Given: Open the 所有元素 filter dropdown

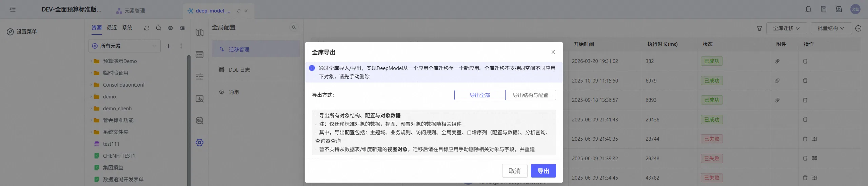Looking at the screenshot, I should (x=124, y=46).
